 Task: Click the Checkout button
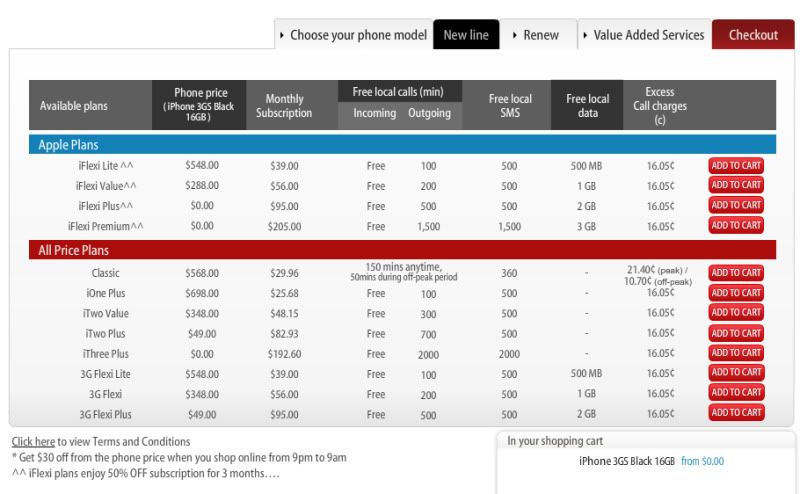coord(753,35)
